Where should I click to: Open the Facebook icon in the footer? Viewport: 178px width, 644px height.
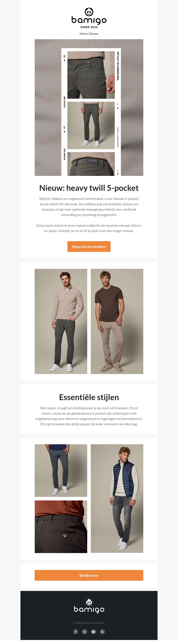76,632
